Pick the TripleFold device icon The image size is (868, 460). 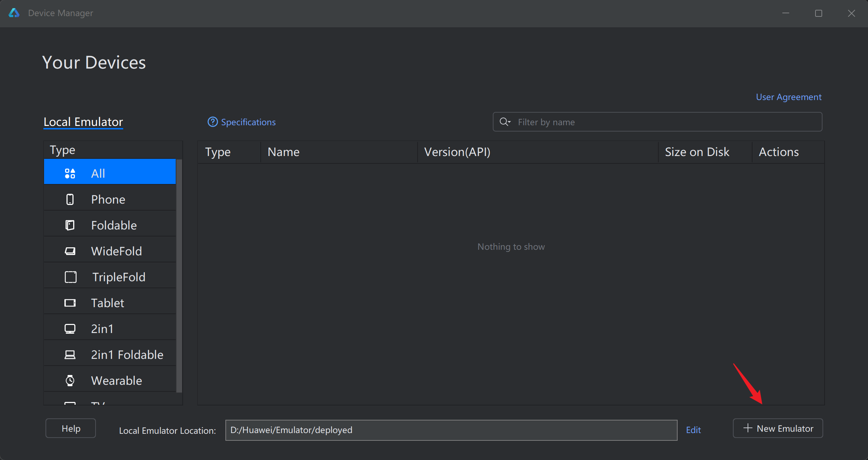(x=71, y=277)
